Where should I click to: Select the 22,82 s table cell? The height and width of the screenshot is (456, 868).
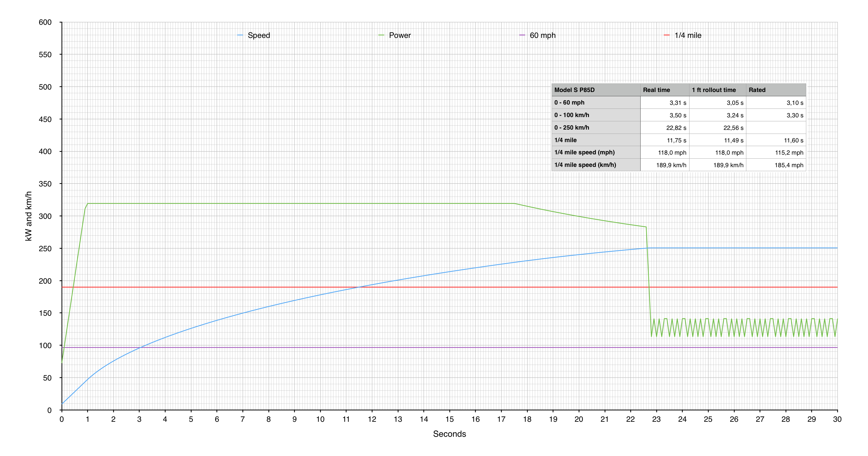point(676,128)
